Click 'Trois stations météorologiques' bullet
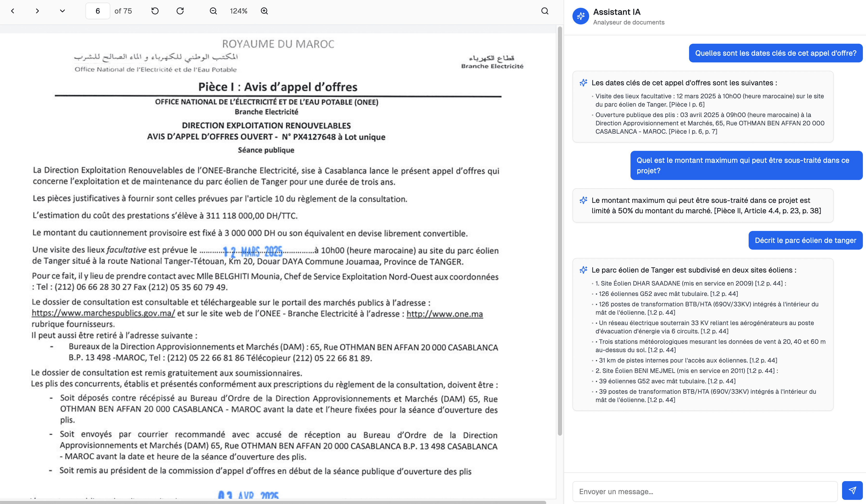 coord(710,346)
